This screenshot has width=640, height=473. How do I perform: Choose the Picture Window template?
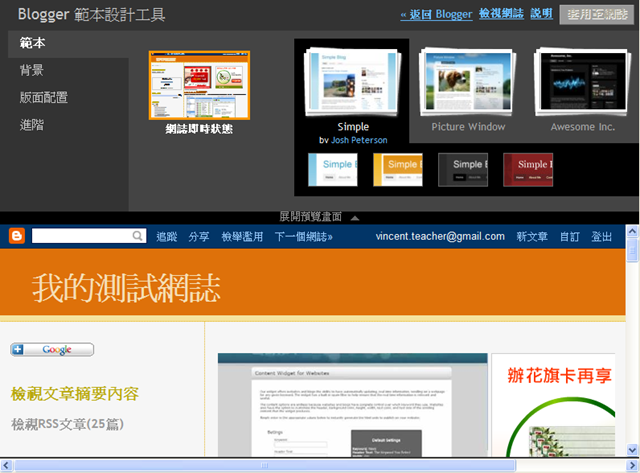[x=468, y=82]
